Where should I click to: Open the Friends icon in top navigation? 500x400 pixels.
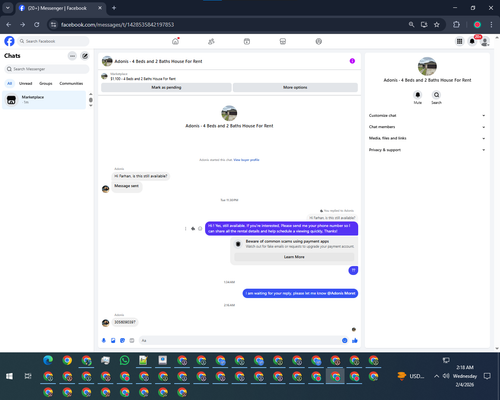[x=211, y=41]
